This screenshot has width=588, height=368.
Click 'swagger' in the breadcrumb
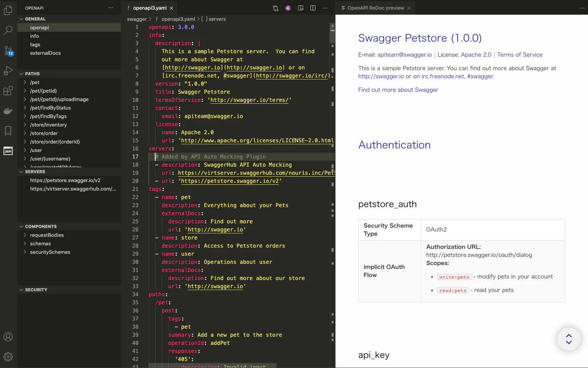[137, 19]
